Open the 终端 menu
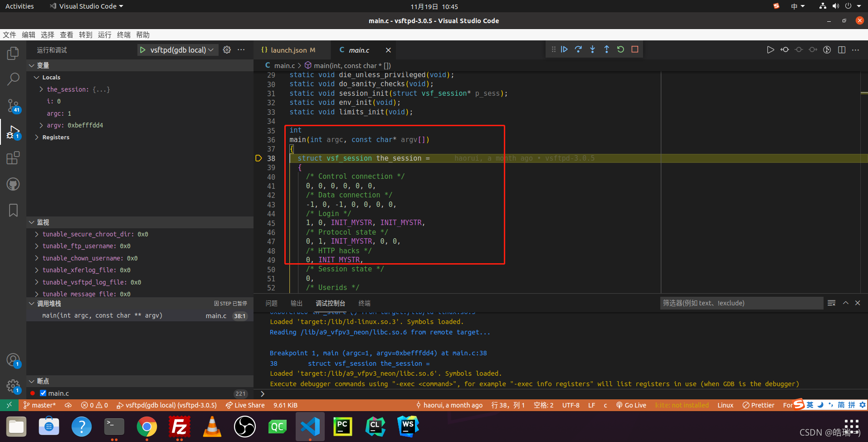 coord(124,35)
